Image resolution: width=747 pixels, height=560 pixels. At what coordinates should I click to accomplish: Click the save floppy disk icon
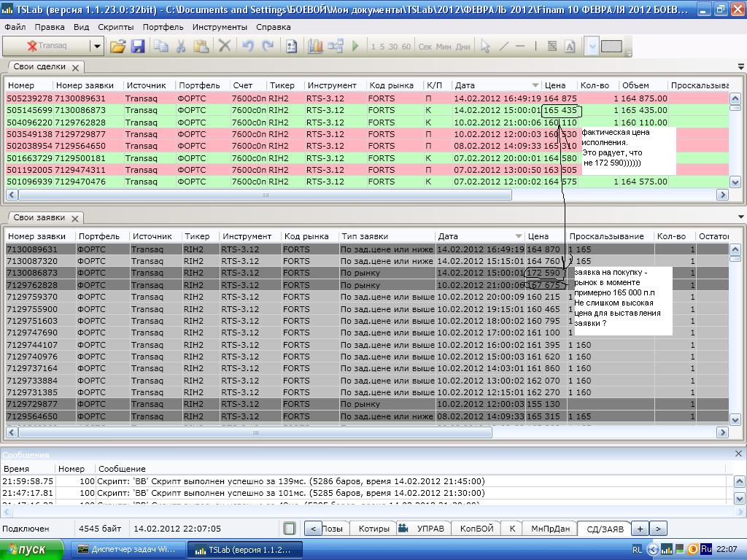click(x=138, y=46)
